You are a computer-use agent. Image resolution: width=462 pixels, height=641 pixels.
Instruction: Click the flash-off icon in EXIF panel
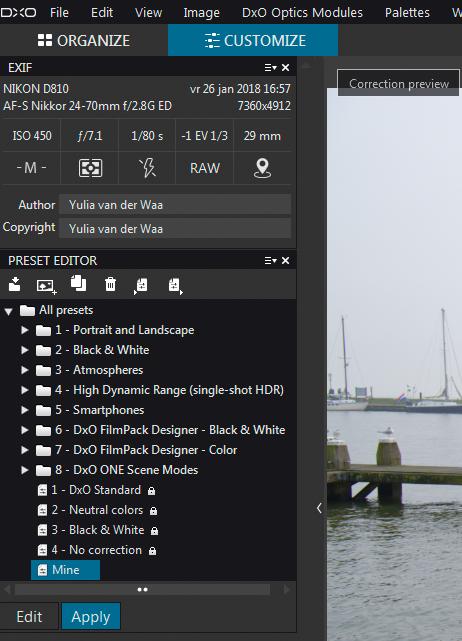pos(147,168)
